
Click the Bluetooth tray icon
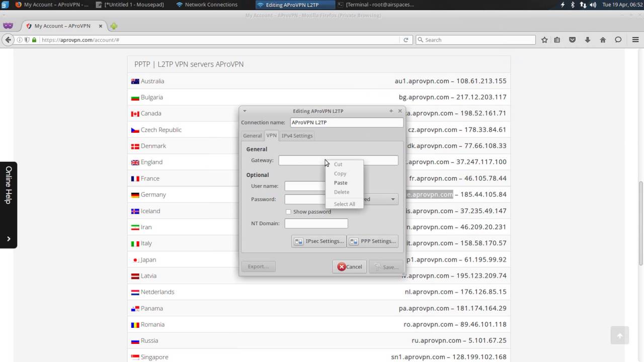573,5
